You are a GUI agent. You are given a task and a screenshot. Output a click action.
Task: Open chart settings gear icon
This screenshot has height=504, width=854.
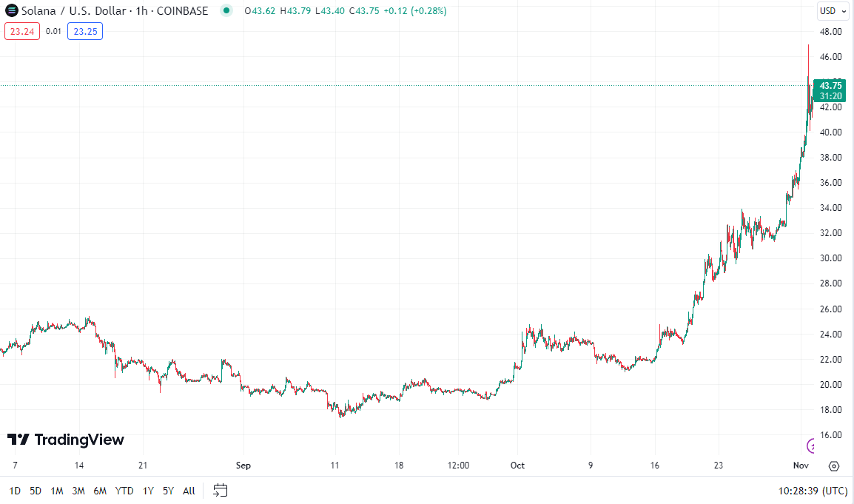[834, 466]
